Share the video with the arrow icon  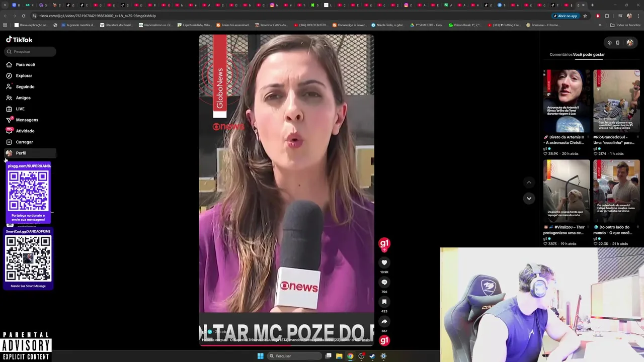(384, 321)
